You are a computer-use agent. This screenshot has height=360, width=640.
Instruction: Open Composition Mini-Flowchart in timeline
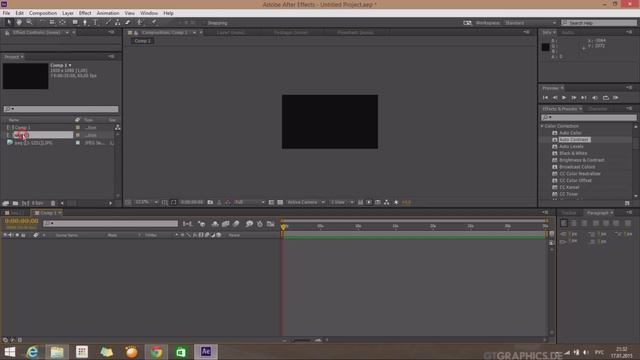pyautogui.click(x=187, y=224)
